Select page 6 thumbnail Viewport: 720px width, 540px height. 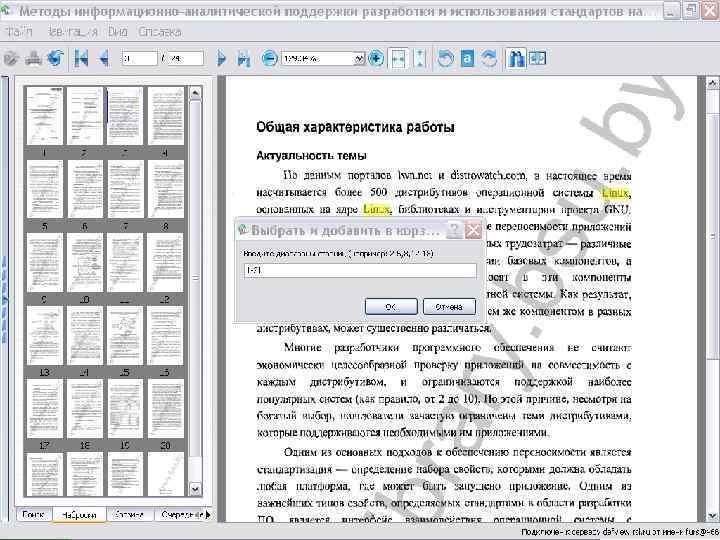point(85,189)
